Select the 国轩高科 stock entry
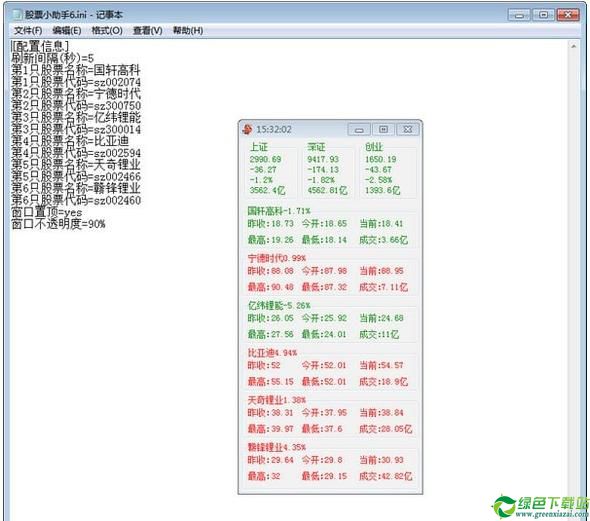 (329, 226)
